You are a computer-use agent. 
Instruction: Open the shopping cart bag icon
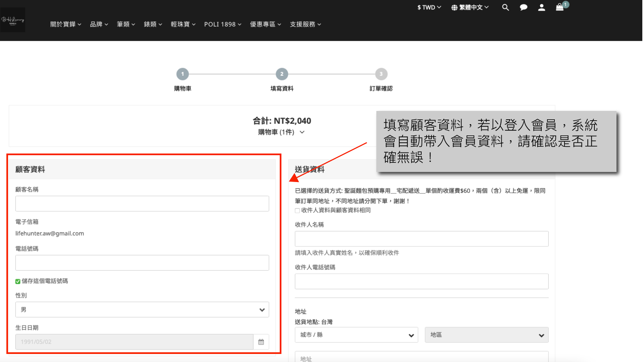point(559,7)
